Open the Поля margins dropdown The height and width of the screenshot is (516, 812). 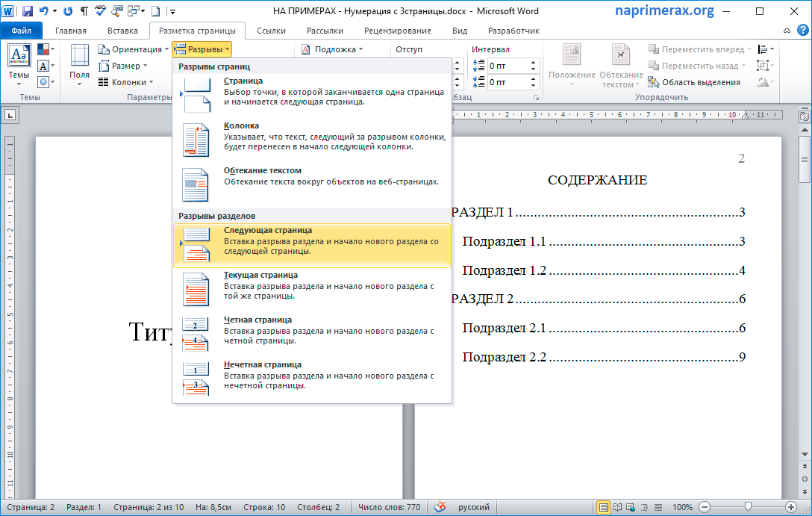(x=80, y=65)
